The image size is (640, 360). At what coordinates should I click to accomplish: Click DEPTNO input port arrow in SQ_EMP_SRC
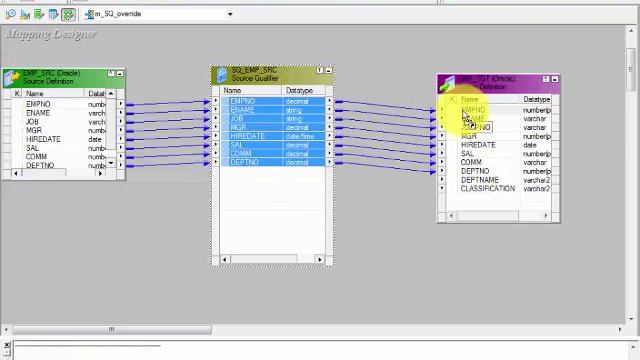click(216, 162)
